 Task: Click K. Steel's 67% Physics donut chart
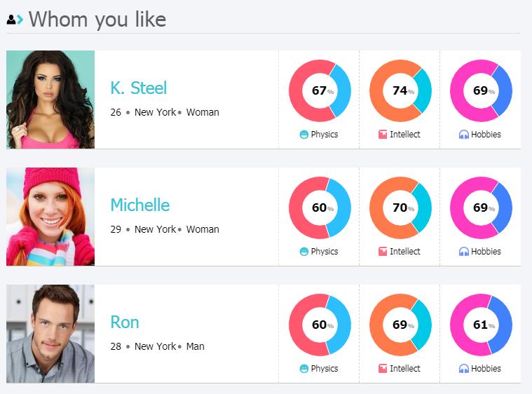(x=320, y=91)
